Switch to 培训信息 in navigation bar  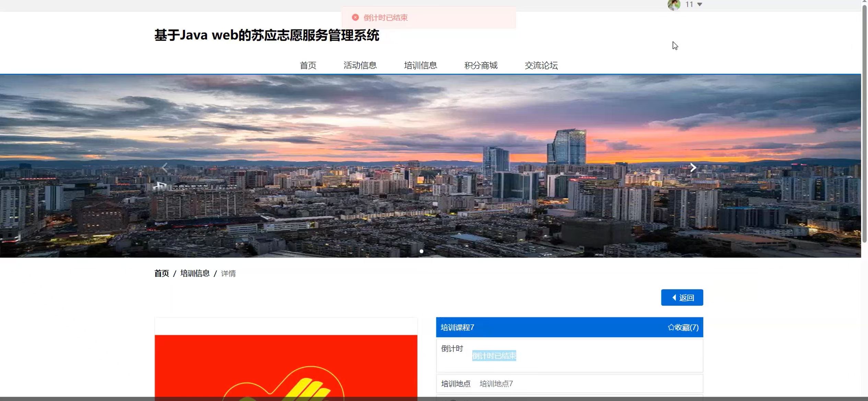[420, 65]
